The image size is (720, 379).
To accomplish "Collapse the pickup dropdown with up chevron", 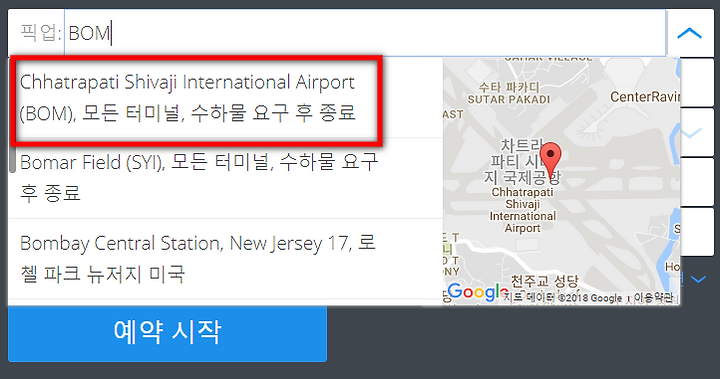I will (x=689, y=34).
